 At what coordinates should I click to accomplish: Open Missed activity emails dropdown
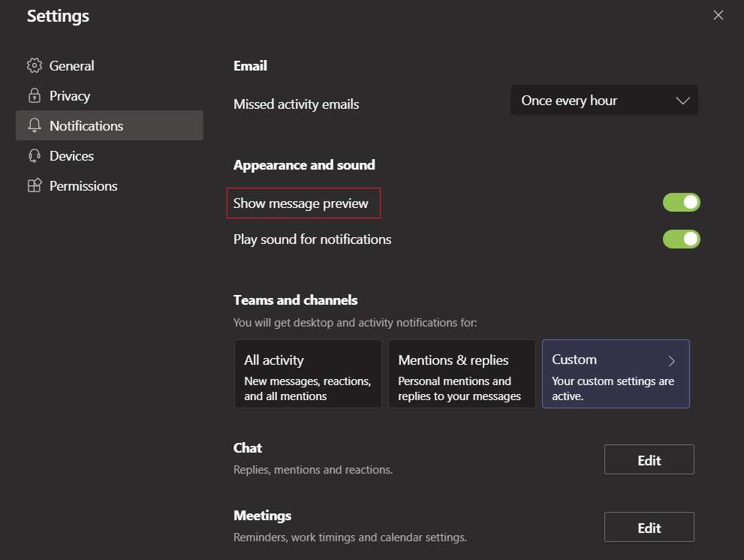click(604, 101)
